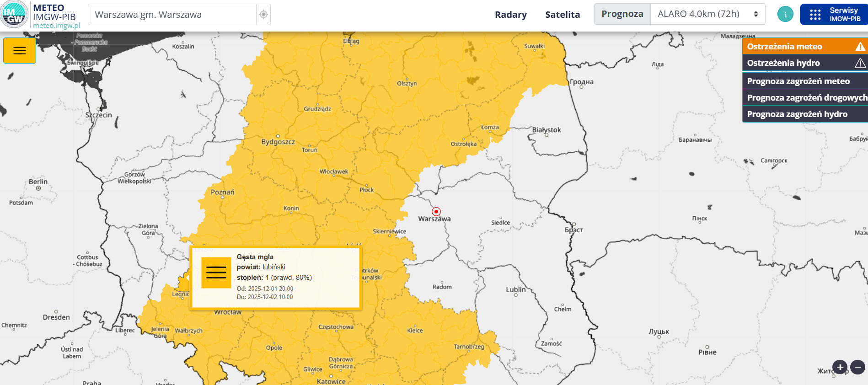Toggle Ostrzeżenia meteo warnings layer
Screen dimensions: 868x385
tap(804, 47)
